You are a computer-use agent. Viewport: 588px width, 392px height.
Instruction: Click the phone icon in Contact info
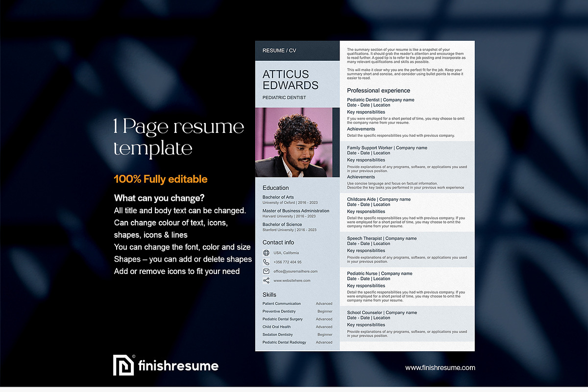pyautogui.click(x=266, y=262)
